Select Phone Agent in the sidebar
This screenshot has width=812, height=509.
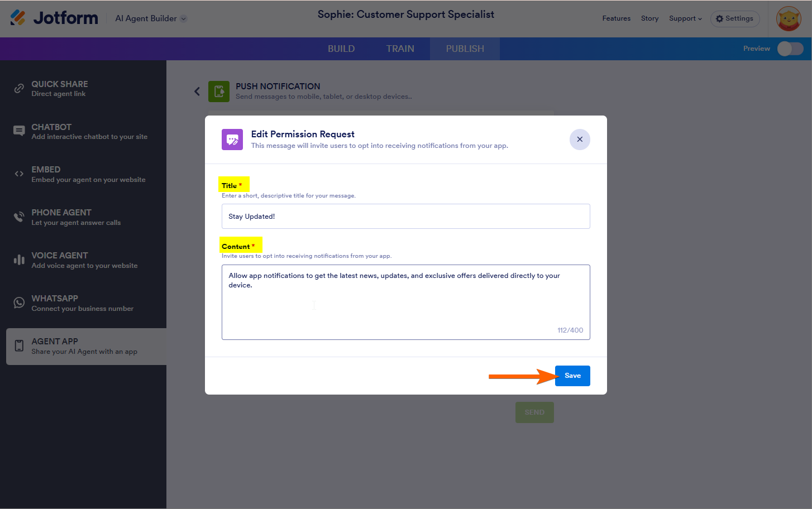tap(86, 217)
